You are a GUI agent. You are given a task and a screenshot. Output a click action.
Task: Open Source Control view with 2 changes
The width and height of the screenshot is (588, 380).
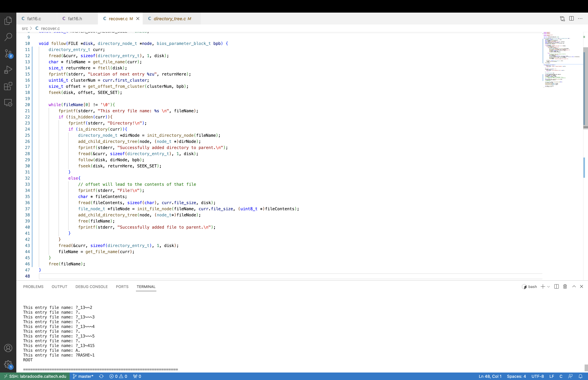pos(8,53)
